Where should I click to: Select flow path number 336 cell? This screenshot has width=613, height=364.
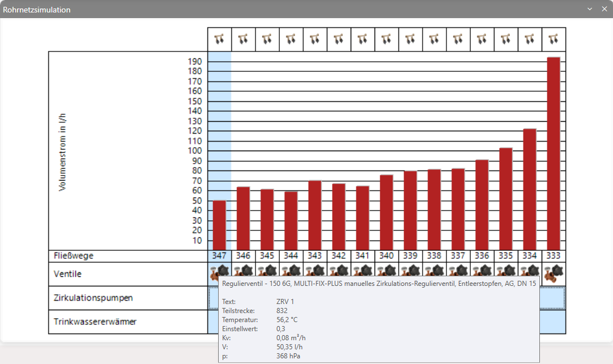[x=482, y=256]
